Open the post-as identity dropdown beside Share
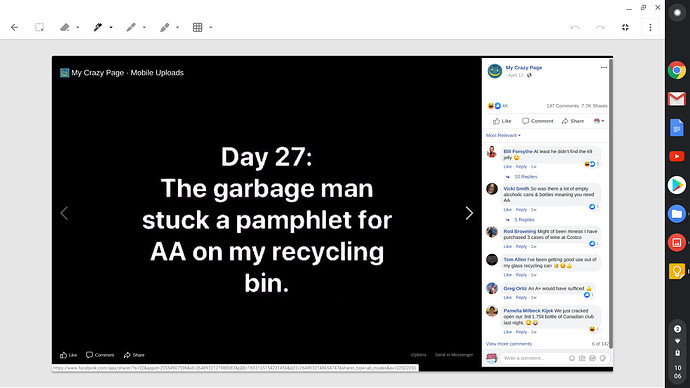Screen dimensions: 690x388 coord(599,121)
